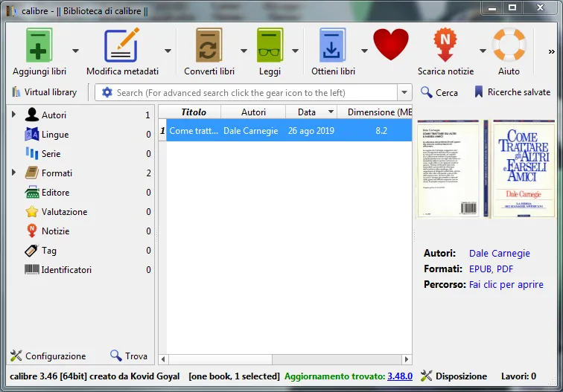
Task: Select Valutazione star icon
Action: (x=31, y=211)
